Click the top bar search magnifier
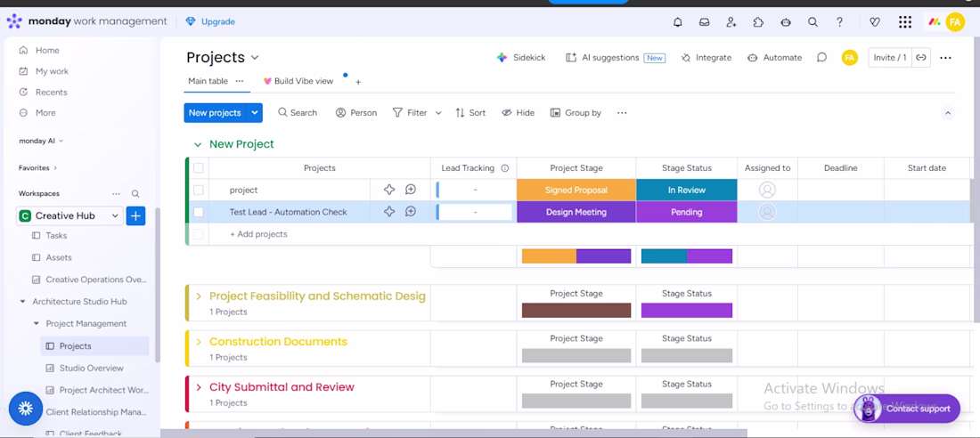This screenshot has height=438, width=980. pos(813,22)
